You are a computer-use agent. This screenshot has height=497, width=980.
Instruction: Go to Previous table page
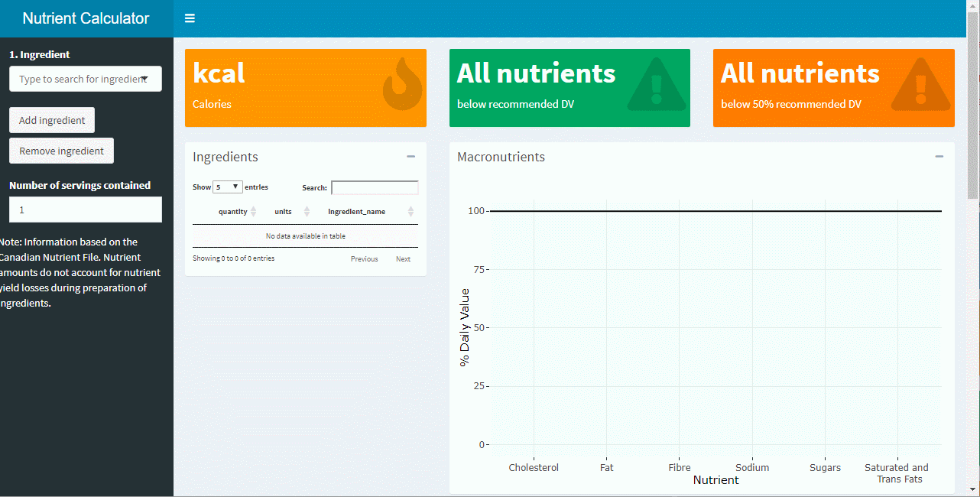point(365,259)
